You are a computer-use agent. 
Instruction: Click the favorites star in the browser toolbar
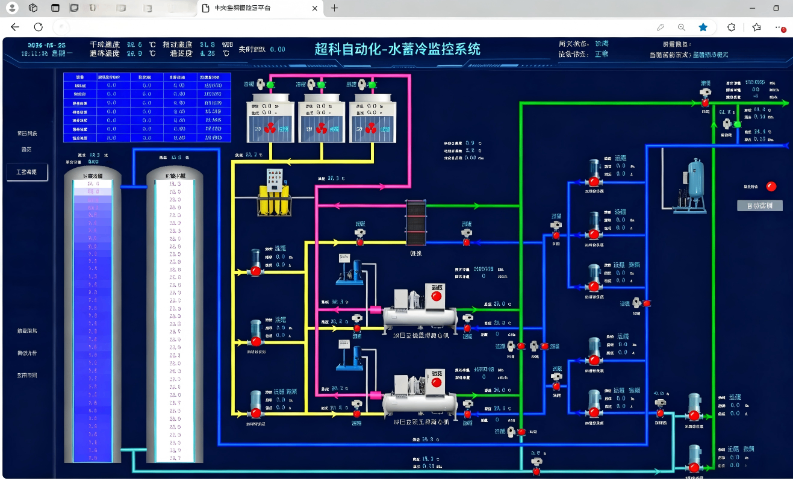[x=703, y=27]
